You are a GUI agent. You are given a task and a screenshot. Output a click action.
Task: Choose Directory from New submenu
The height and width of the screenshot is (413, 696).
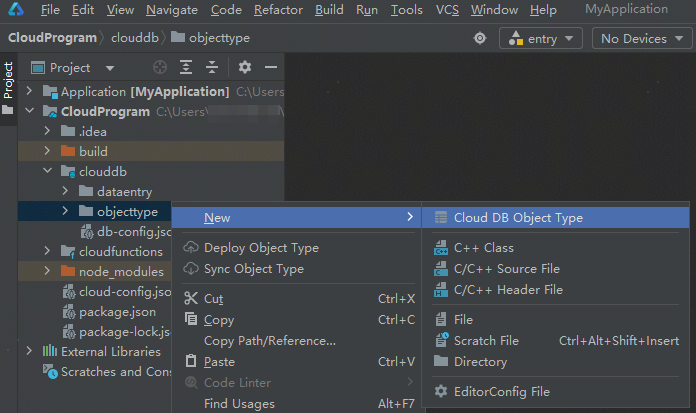(480, 362)
